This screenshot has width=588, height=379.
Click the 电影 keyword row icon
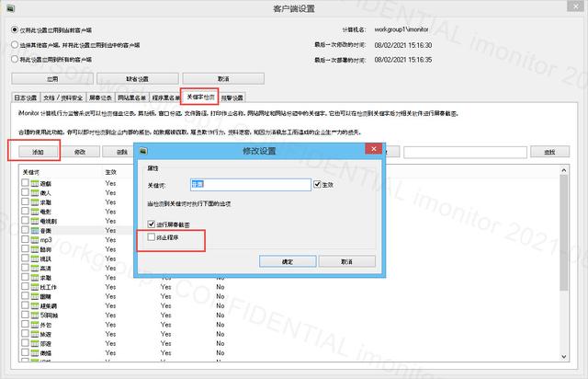pos(35,212)
